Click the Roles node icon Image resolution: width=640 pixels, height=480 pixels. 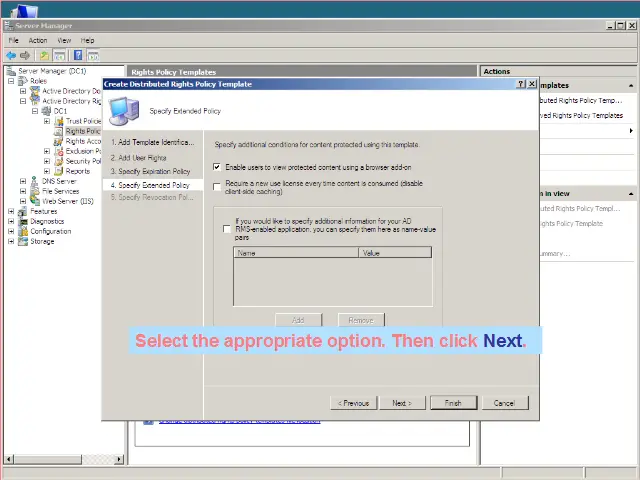coord(23,81)
